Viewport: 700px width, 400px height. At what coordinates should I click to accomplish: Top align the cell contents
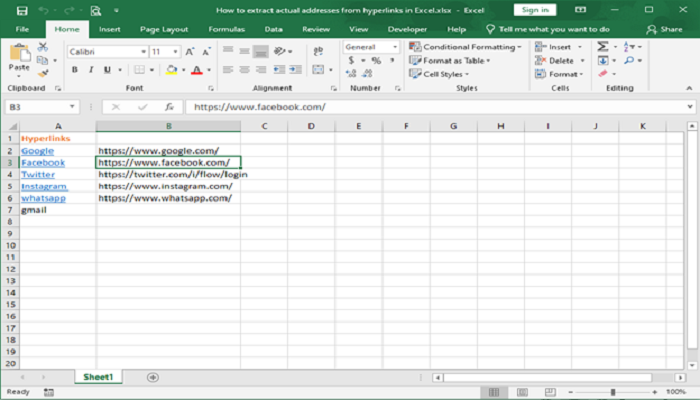pos(228,50)
